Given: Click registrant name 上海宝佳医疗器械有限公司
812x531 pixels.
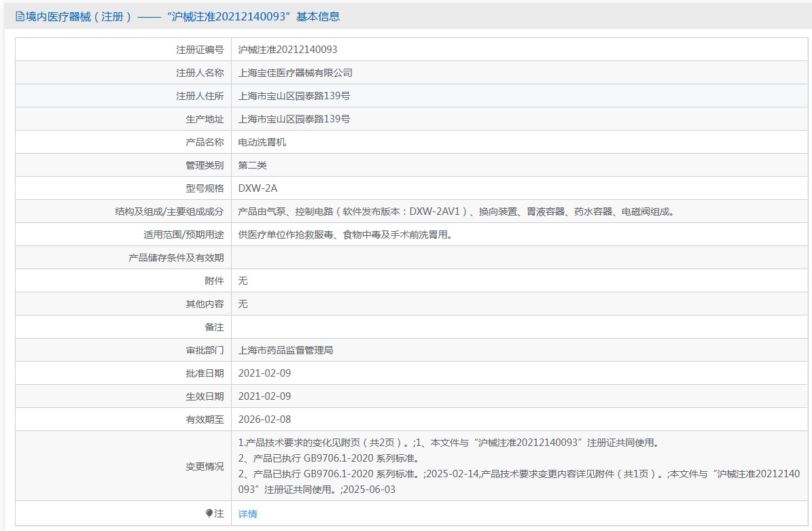Looking at the screenshot, I should coord(295,73).
